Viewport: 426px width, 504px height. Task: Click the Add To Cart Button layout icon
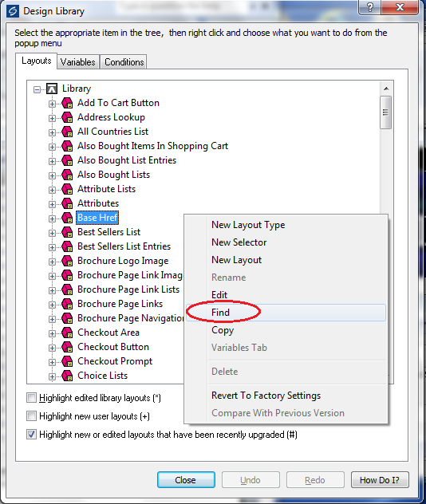[x=67, y=103]
